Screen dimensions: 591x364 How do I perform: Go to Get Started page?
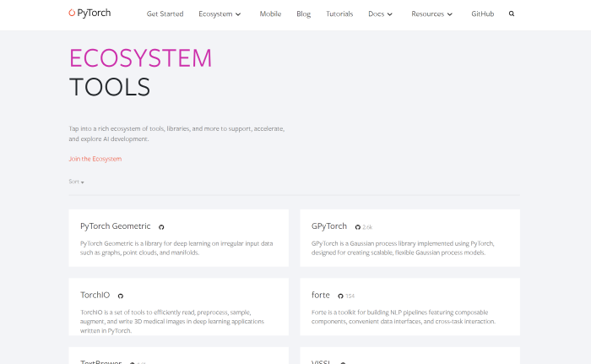click(165, 14)
